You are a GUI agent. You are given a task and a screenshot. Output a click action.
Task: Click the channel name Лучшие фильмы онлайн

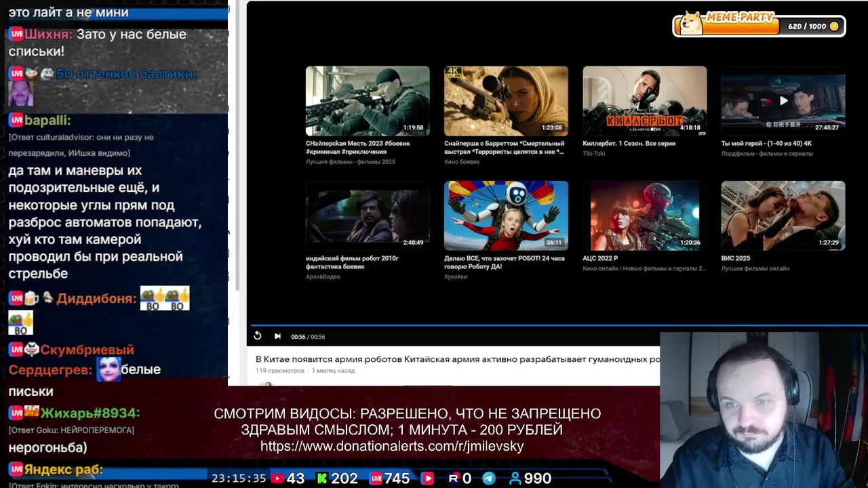pyautogui.click(x=755, y=268)
